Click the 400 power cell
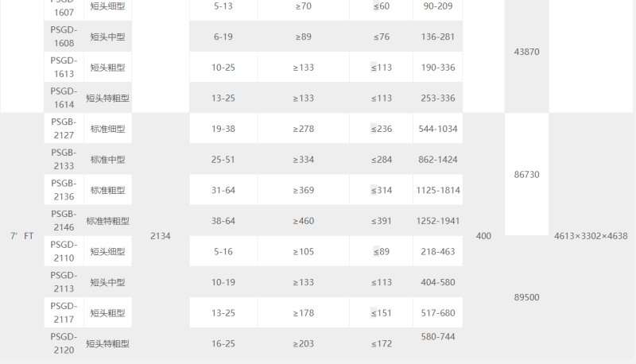Screen dimensions: 636x364 [483, 236]
